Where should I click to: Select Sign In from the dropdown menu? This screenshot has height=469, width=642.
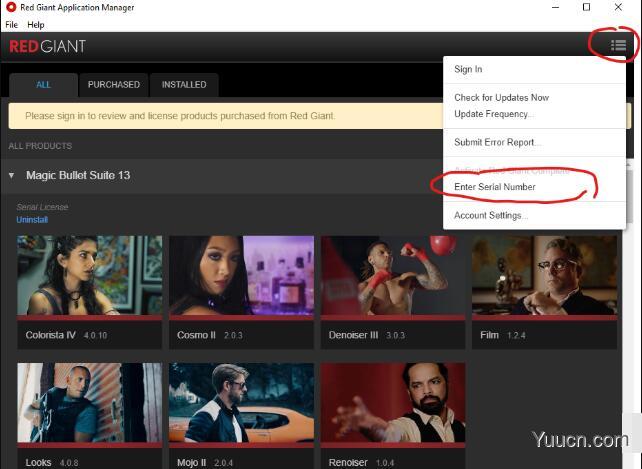pyautogui.click(x=468, y=69)
